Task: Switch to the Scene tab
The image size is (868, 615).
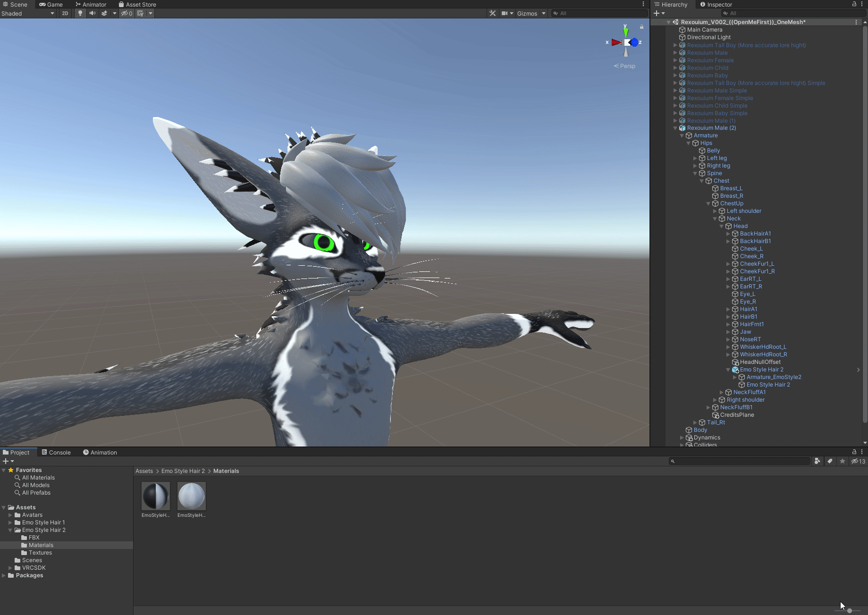Action: [15, 4]
